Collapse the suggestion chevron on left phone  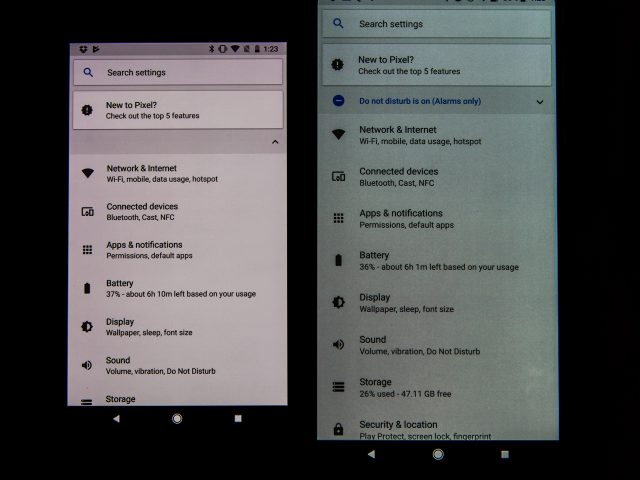click(275, 143)
